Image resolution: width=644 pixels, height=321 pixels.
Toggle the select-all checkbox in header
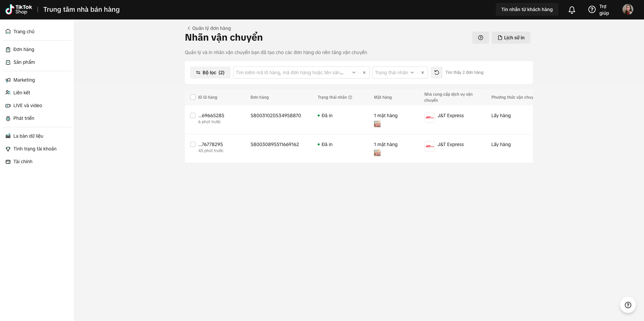tap(193, 97)
